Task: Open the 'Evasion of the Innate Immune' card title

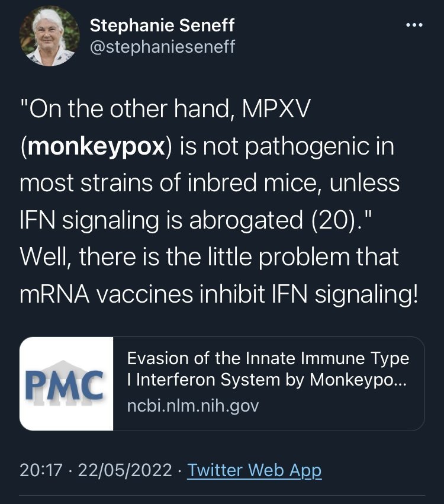Action: tap(268, 358)
